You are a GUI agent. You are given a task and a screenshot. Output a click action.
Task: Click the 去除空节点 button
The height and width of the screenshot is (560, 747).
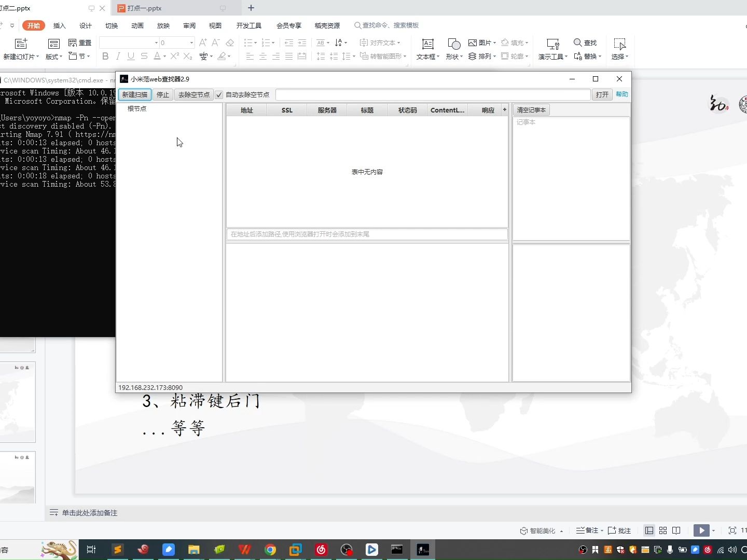(194, 94)
